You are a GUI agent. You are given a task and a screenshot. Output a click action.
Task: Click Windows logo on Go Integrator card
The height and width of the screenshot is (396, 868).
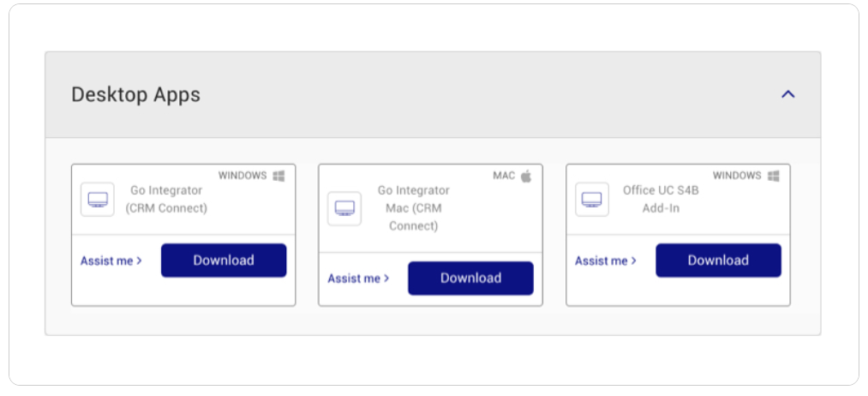pyautogui.click(x=279, y=176)
